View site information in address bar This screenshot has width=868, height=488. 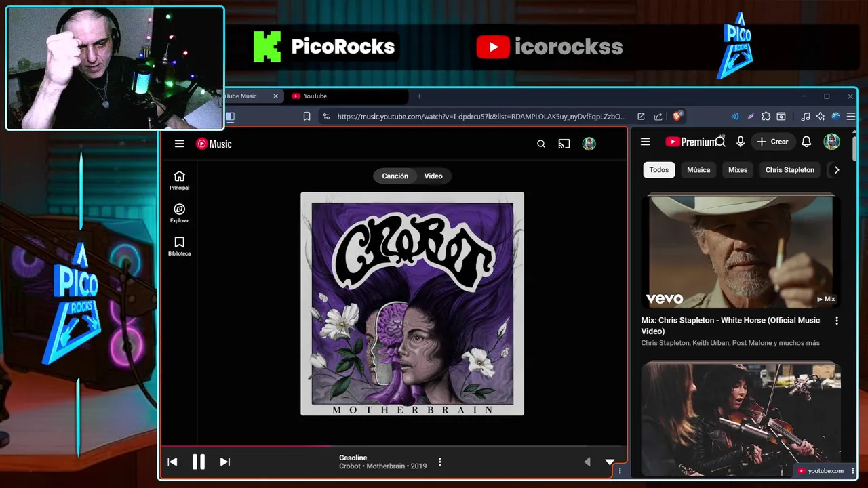[326, 117]
